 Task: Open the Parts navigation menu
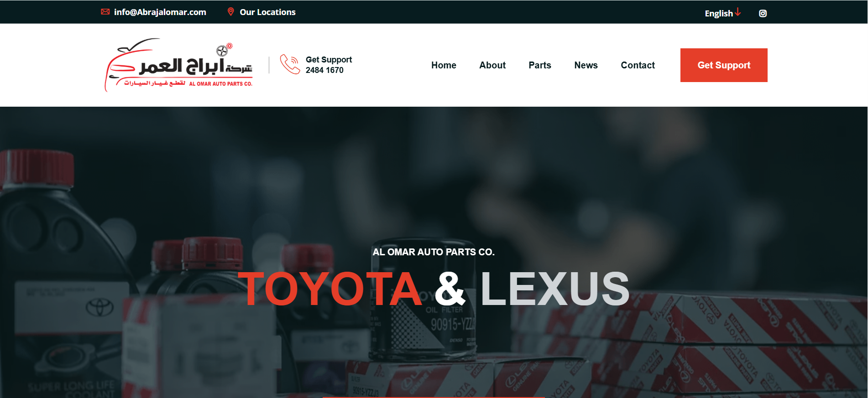point(540,65)
